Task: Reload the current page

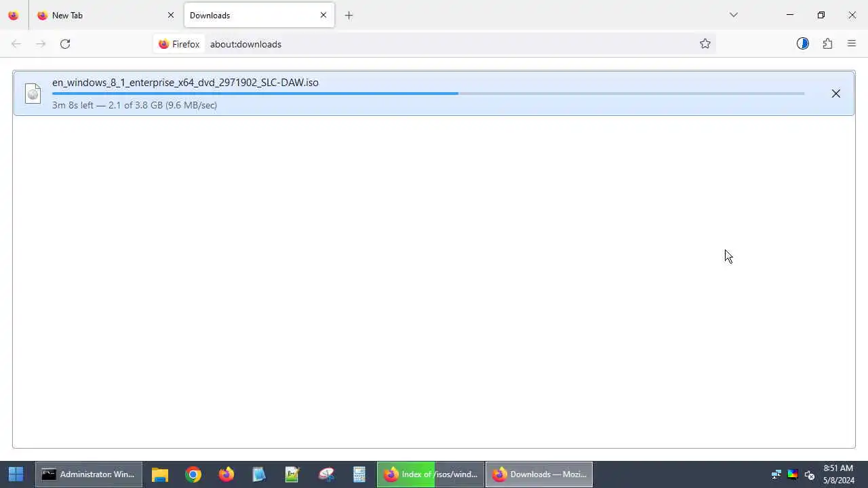Action: click(x=65, y=44)
